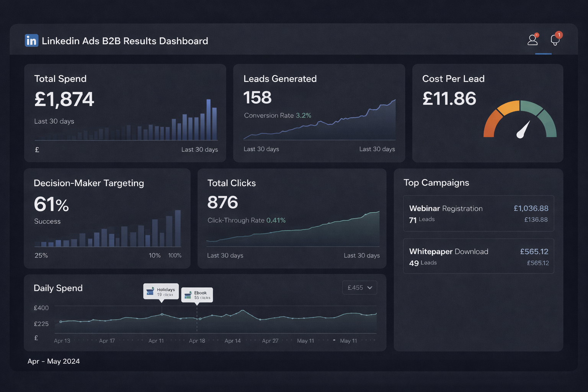The image size is (588, 392).
Task: Click the pound sterling symbol under Total Spend chart
Action: pyautogui.click(x=37, y=149)
